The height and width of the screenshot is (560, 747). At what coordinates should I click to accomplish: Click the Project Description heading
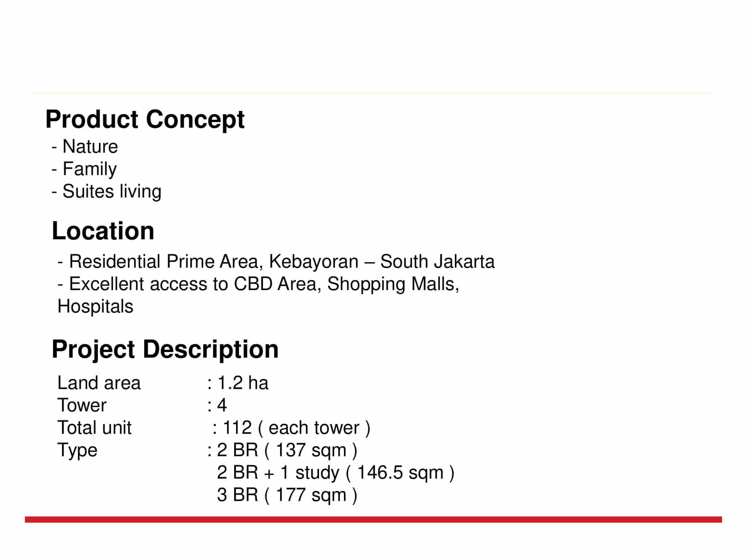(x=165, y=349)
